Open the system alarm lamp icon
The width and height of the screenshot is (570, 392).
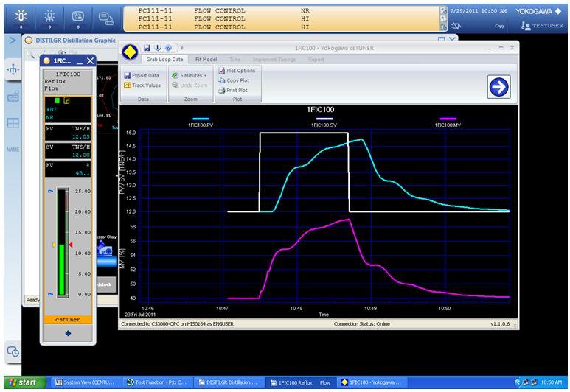click(x=49, y=17)
